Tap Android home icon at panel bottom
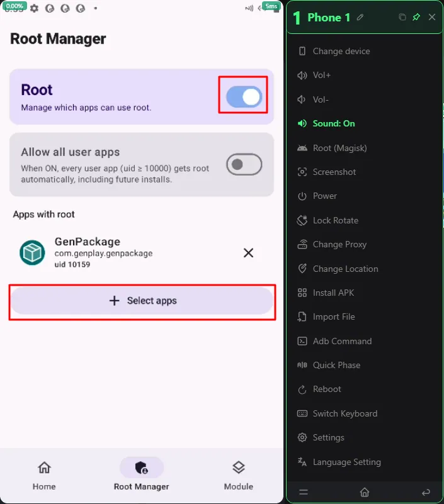 click(365, 492)
